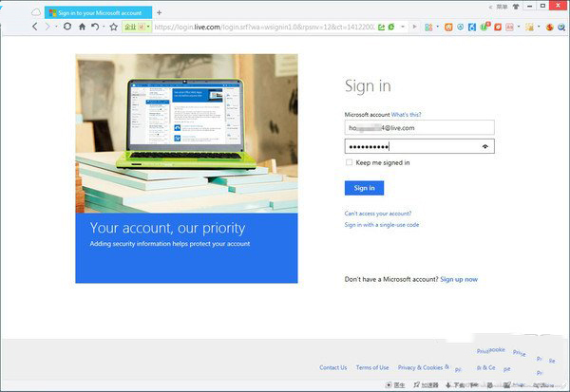Expand dropdown next to apps grid icon
This screenshot has height=392, width=570.
pos(437,27)
